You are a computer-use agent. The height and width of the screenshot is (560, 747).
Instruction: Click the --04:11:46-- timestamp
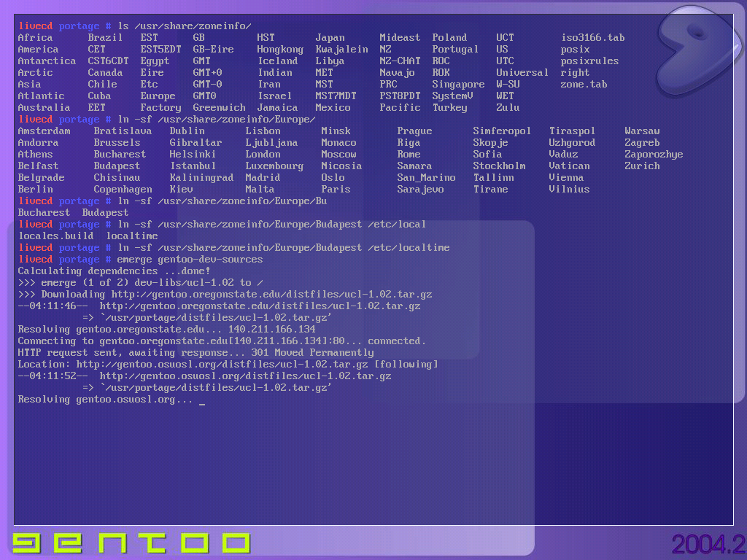coord(53,306)
